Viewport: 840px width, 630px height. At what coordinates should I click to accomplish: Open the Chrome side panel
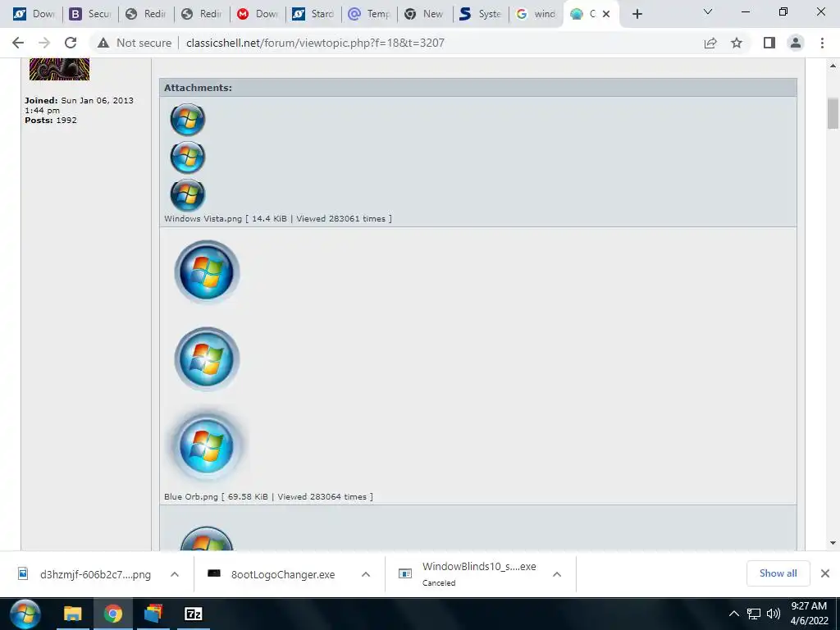coord(769,43)
